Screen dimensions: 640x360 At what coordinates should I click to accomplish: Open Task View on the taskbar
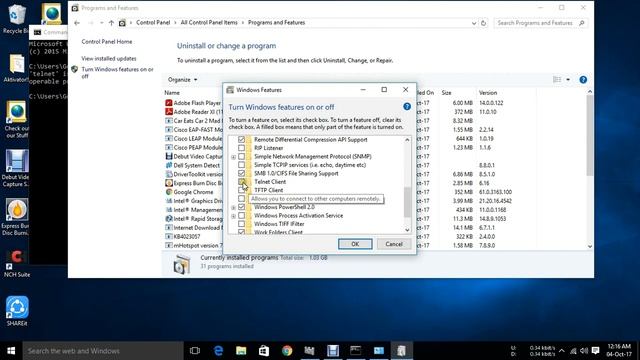pyautogui.click(x=195, y=351)
